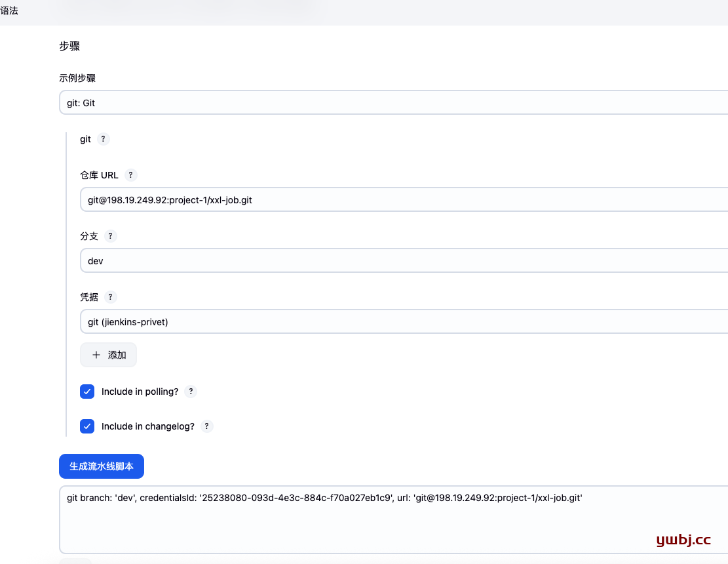The width and height of the screenshot is (728, 564).
Task: Open the 凭据 dropdown git (jienkins-privet)
Action: click(404, 321)
